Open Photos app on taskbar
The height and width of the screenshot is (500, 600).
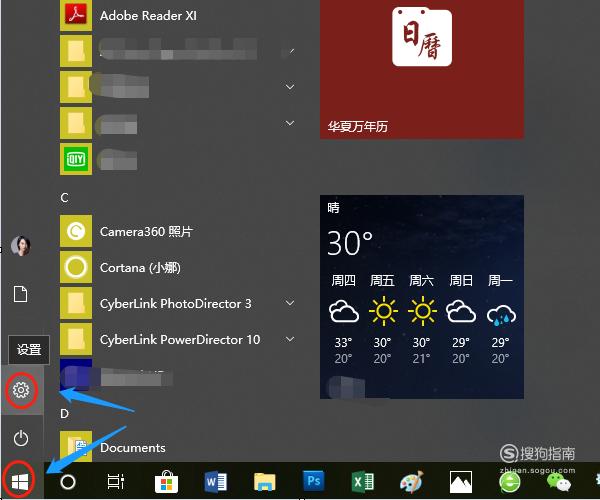tap(461, 482)
